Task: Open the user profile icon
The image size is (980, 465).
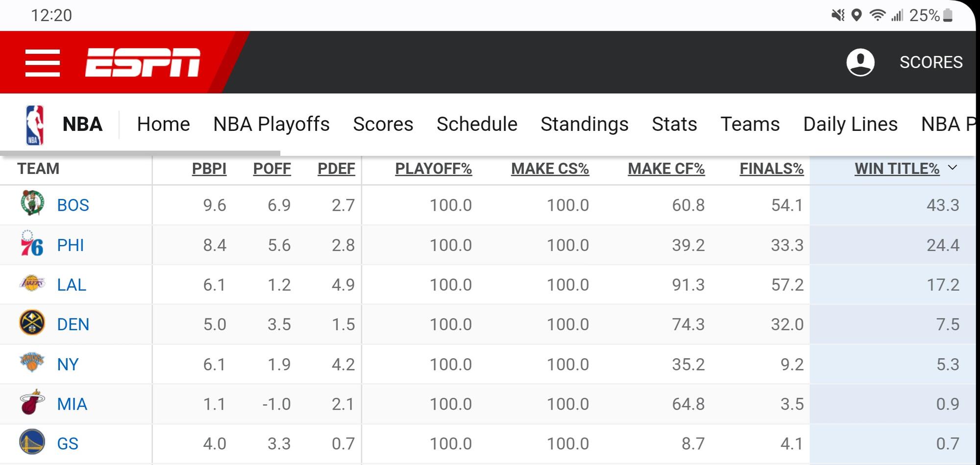Action: [x=860, y=62]
